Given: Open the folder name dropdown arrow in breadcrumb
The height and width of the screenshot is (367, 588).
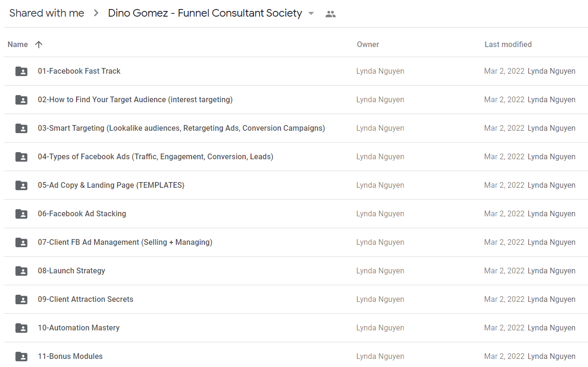Looking at the screenshot, I should tap(311, 13).
